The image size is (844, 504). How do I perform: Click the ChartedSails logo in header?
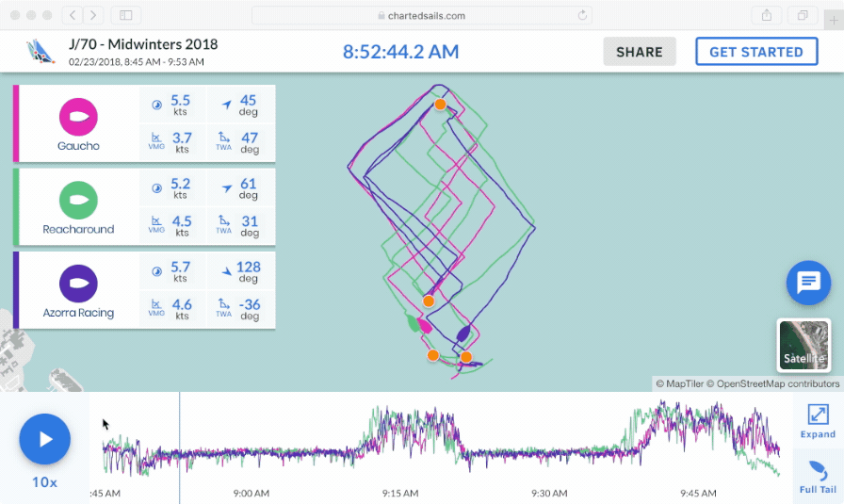(x=41, y=51)
